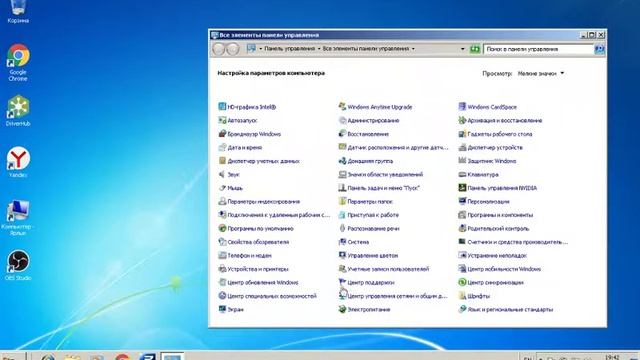Open DriverHub desktop shortcut
Image resolution: width=640 pixels, height=360 pixels.
pyautogui.click(x=18, y=111)
